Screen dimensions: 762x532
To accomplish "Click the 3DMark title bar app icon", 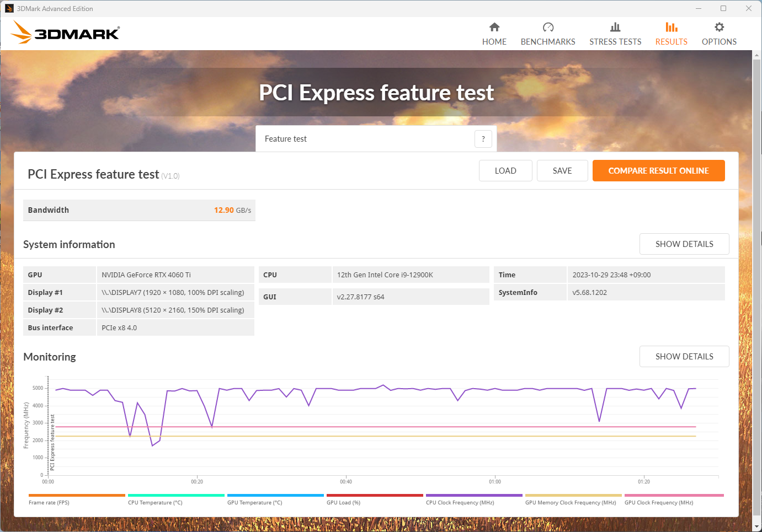I will click(9, 8).
